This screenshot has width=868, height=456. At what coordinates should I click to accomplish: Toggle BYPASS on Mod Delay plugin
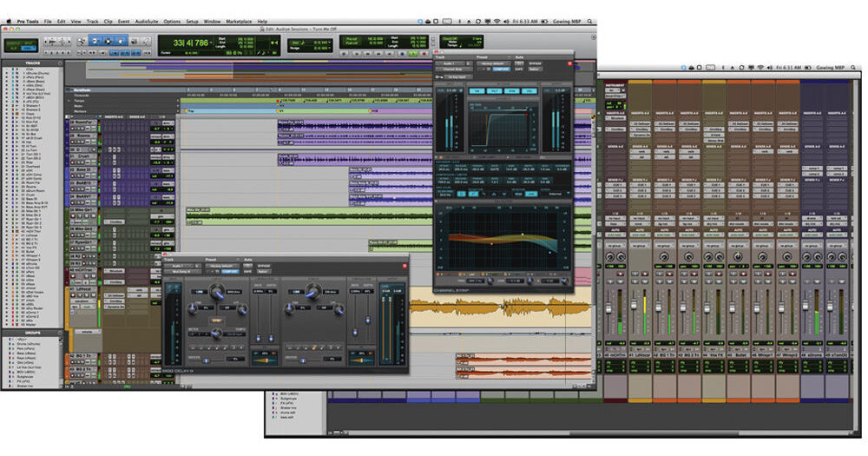pos(264,264)
